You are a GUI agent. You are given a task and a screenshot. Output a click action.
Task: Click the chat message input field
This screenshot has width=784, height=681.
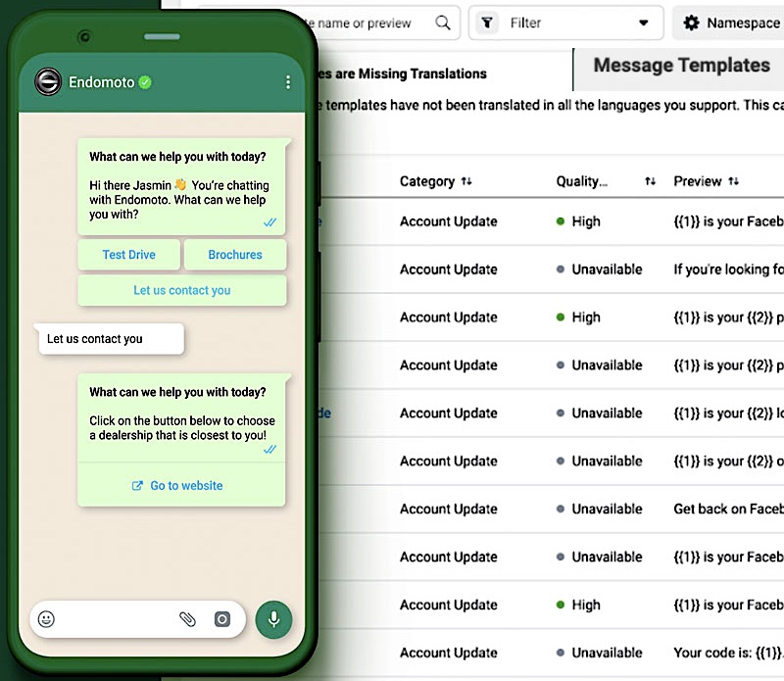tap(137, 619)
